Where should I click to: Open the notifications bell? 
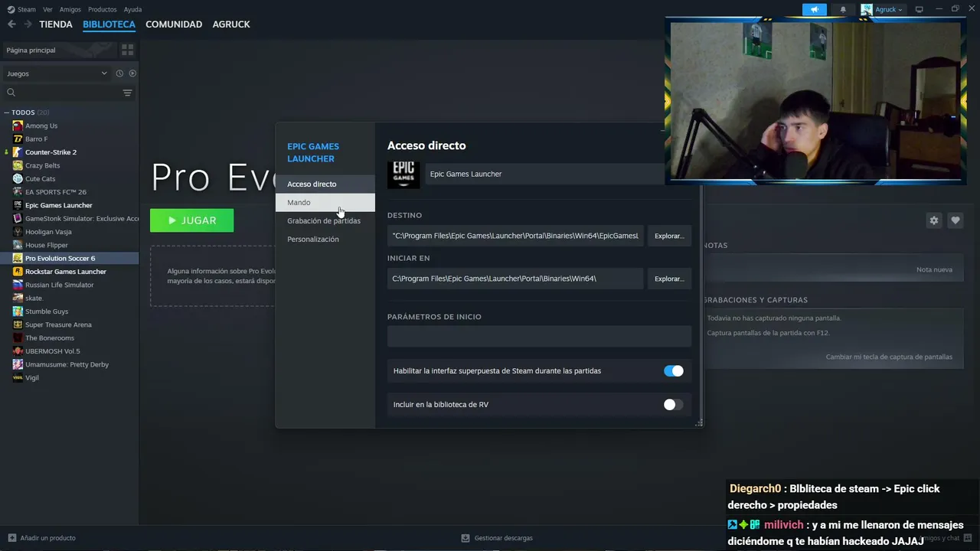pos(843,9)
